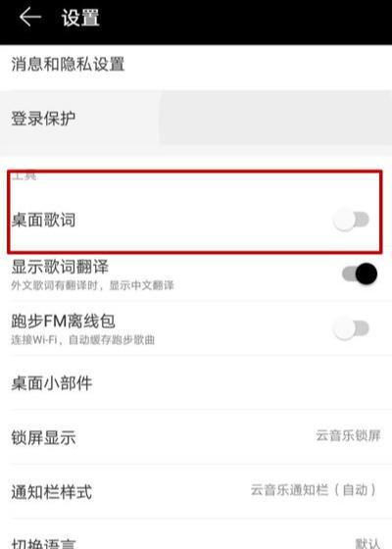
Task: Enable the 桌面歌词 switch
Action: point(351,220)
